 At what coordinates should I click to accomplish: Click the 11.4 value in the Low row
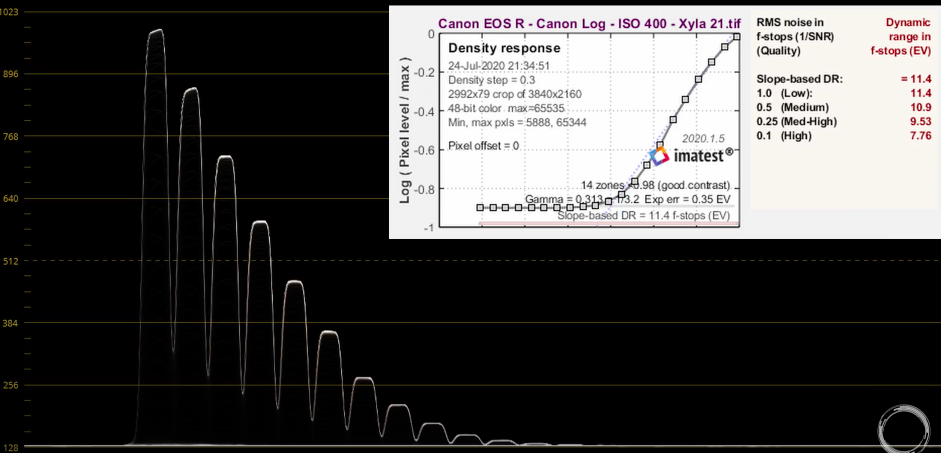pyautogui.click(x=921, y=94)
